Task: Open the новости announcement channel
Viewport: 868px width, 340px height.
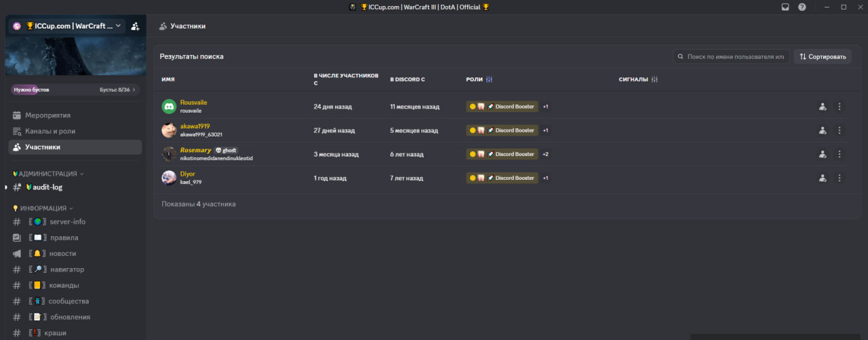Action: tap(75, 253)
